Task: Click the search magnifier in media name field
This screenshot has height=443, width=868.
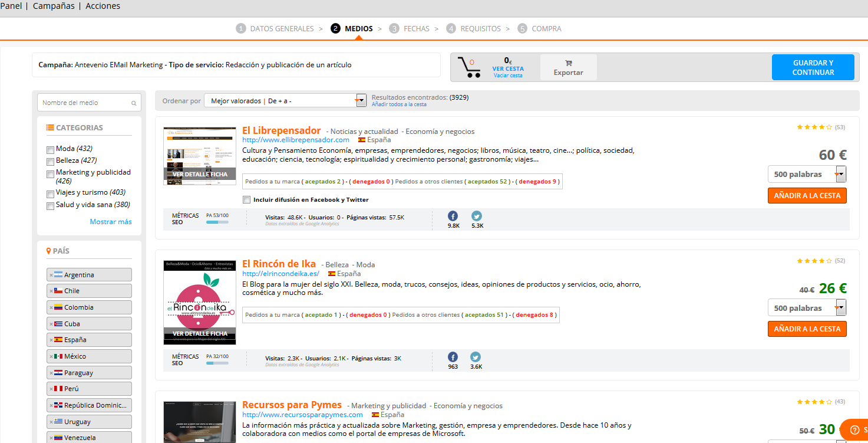Action: (x=134, y=103)
